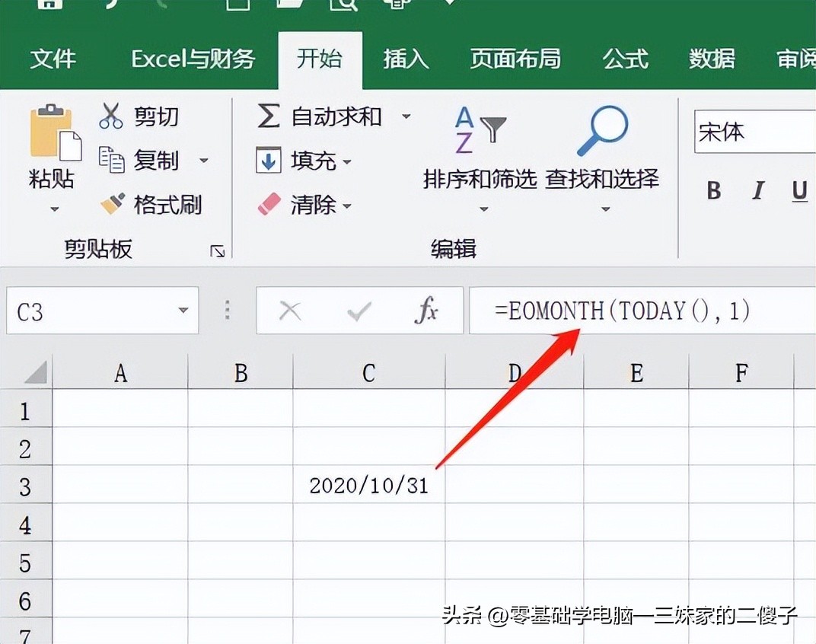Open the clipboard group dialog launcher
The image size is (816, 644).
click(x=218, y=250)
